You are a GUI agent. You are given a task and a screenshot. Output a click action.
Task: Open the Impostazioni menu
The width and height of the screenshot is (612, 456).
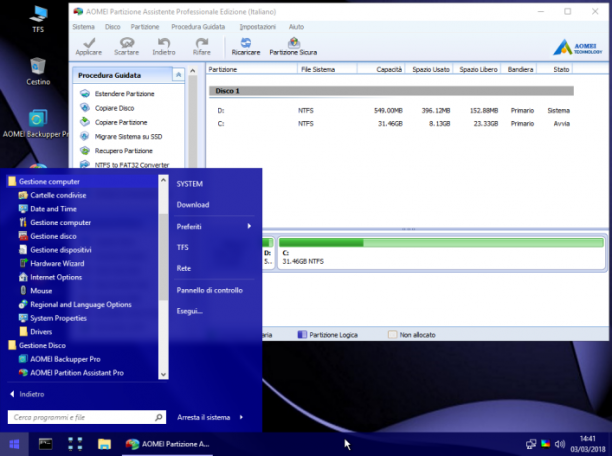coord(258,27)
